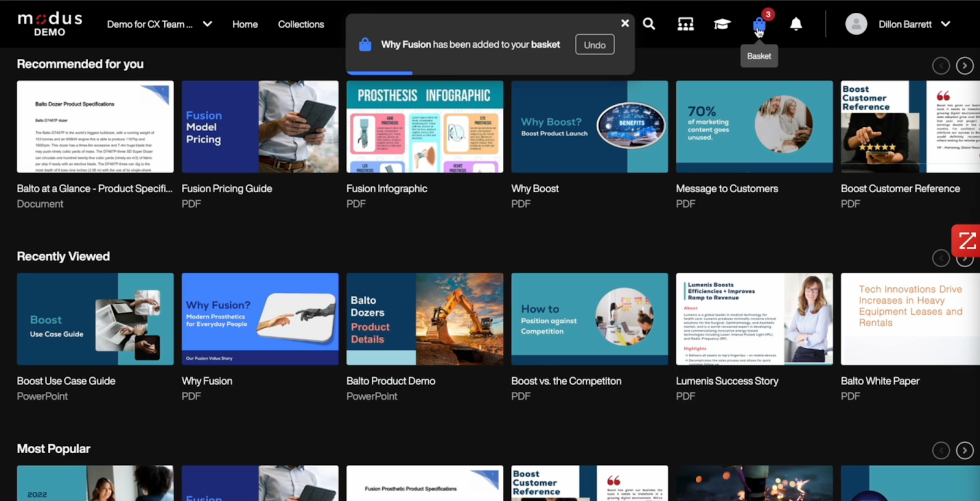Screen dimensions: 980x501
Task: Close the basket notification toast
Action: pos(625,23)
